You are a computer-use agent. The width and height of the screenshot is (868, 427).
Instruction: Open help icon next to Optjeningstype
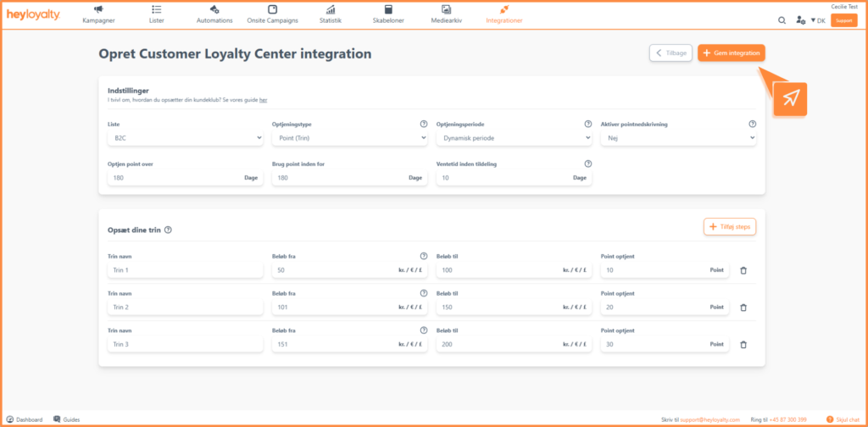point(424,125)
